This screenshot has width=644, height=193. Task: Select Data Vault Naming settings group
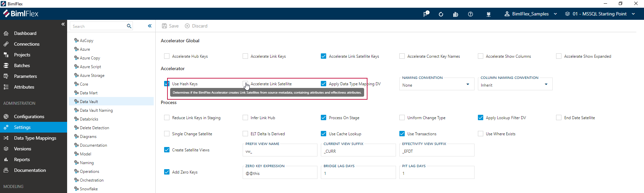96,110
